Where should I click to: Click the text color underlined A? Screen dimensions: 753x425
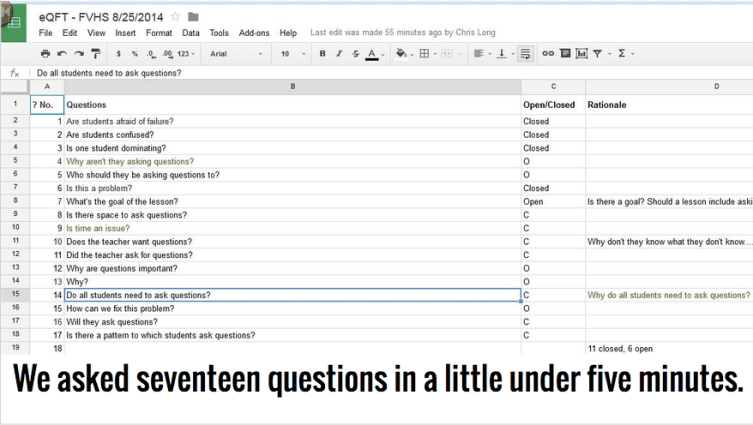(x=372, y=54)
